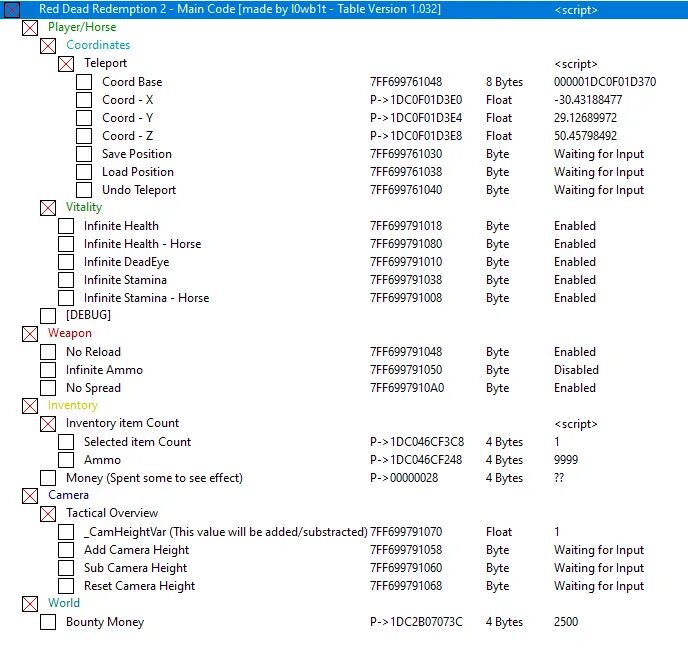Image resolution: width=688 pixels, height=657 pixels.
Task: Enable the Infinite Stamina - Horse checkbox
Action: 66,298
